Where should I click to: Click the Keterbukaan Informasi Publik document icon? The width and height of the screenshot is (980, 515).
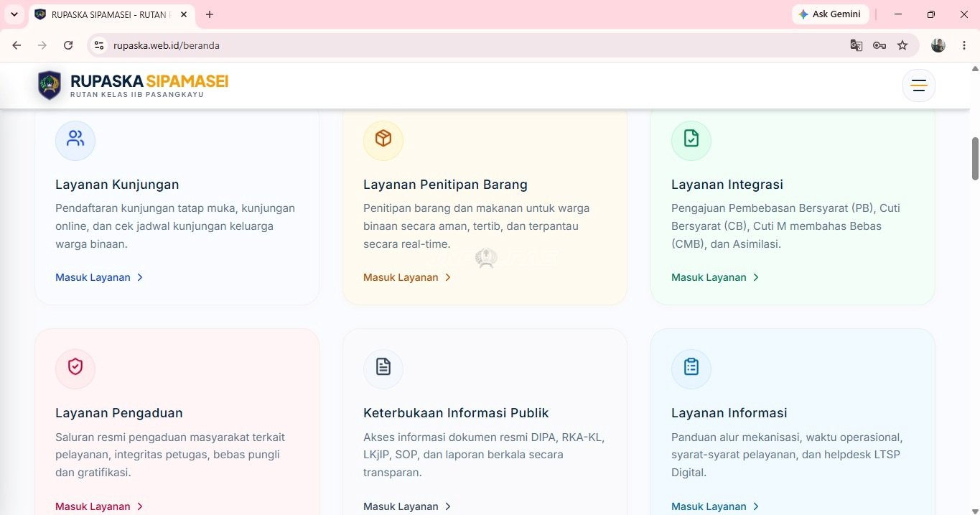pyautogui.click(x=383, y=368)
